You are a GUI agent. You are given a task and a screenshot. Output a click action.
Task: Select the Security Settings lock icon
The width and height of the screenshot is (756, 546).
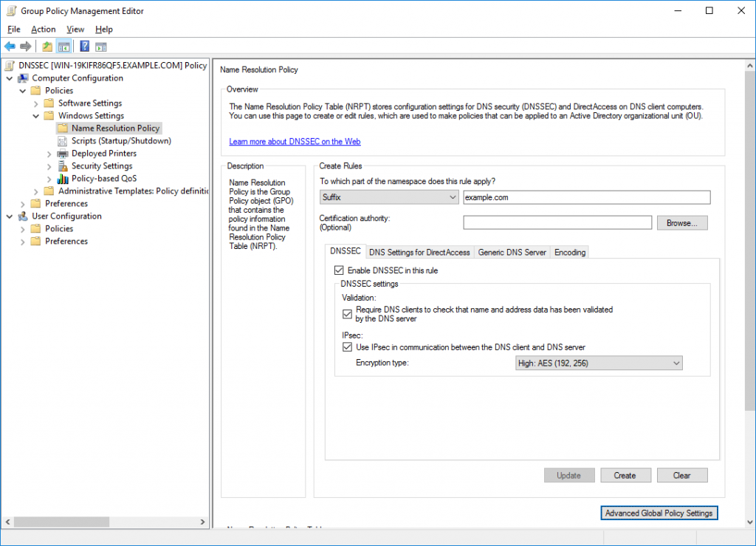63,166
